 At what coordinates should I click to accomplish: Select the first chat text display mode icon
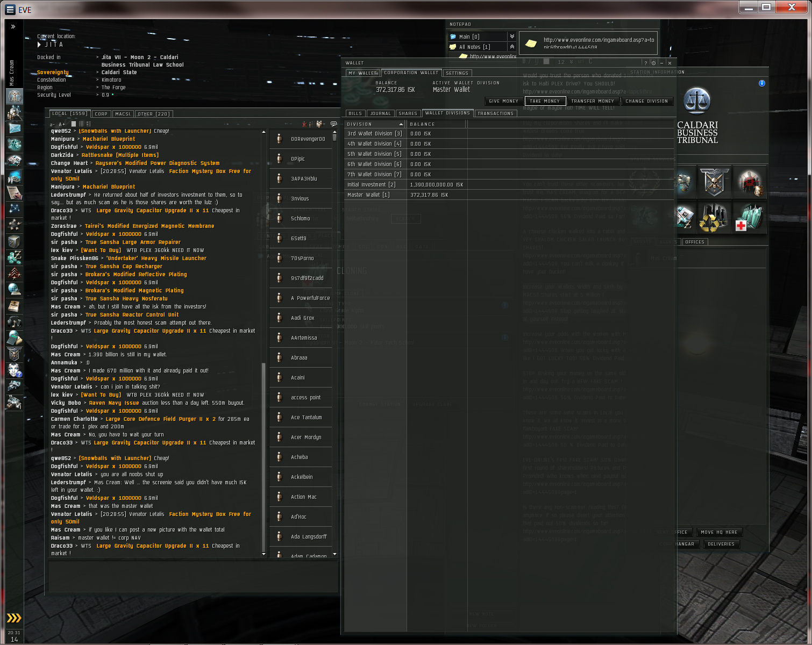pos(74,124)
